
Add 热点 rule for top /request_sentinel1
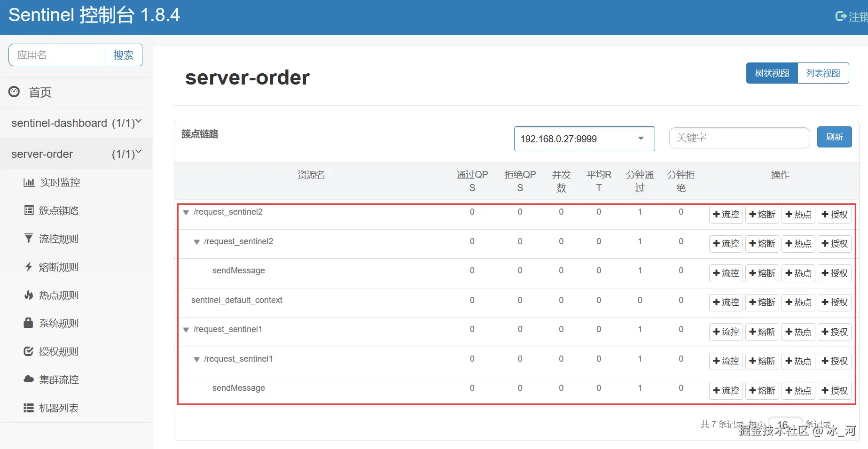(798, 332)
